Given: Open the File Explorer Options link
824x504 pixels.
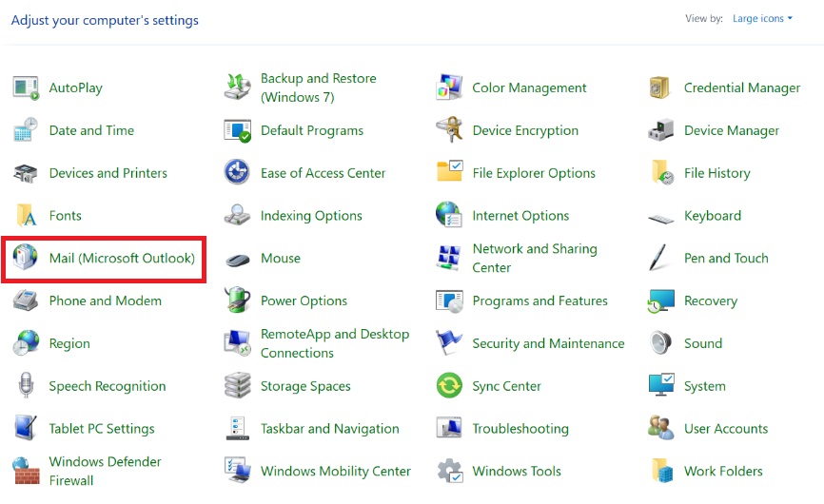Looking at the screenshot, I should click(x=533, y=174).
